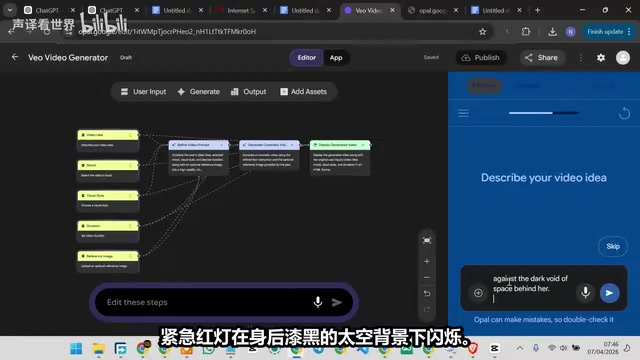
Task: Click the microphone in Edit these steps box
Action: click(x=318, y=302)
